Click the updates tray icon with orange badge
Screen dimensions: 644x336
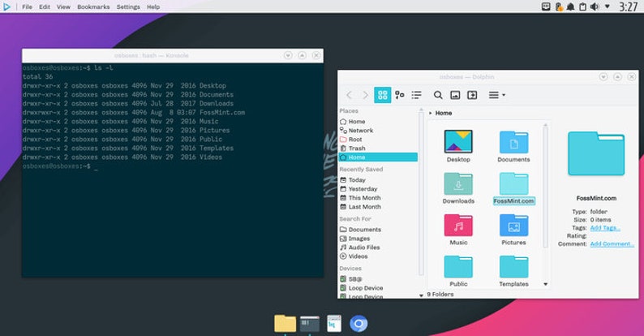[x=559, y=7]
